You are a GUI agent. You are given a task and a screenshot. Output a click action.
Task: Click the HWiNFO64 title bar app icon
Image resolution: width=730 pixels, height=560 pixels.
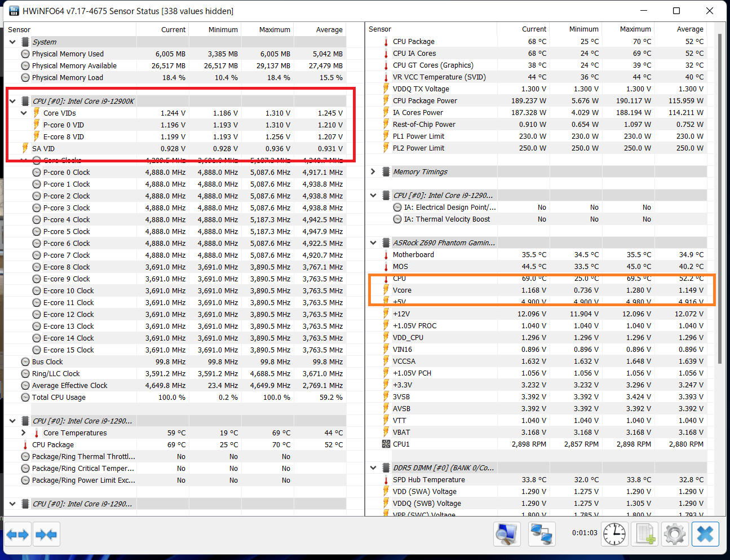pyautogui.click(x=14, y=11)
